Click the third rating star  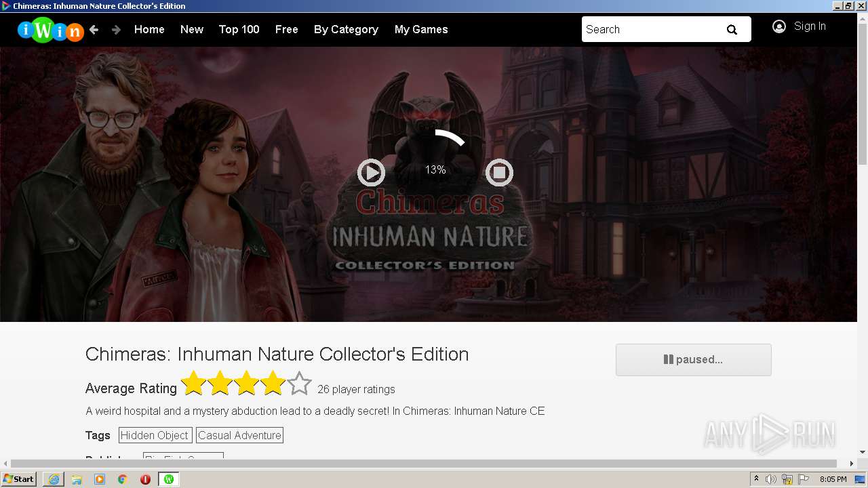pyautogui.click(x=246, y=384)
